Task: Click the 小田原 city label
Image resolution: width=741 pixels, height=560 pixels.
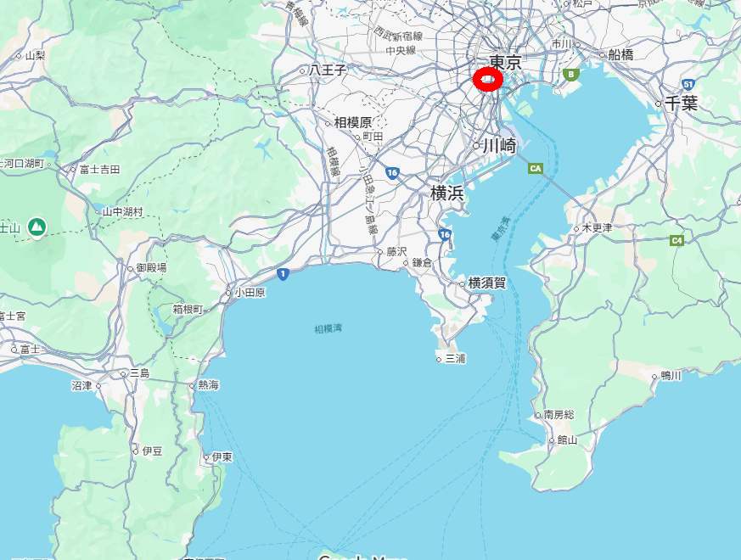Action: pos(250,293)
